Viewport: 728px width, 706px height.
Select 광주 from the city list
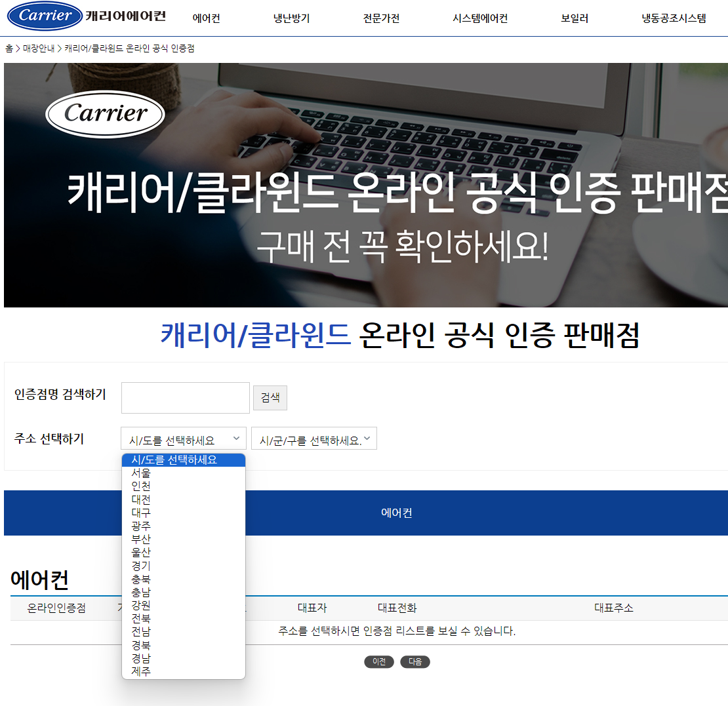[184, 526]
